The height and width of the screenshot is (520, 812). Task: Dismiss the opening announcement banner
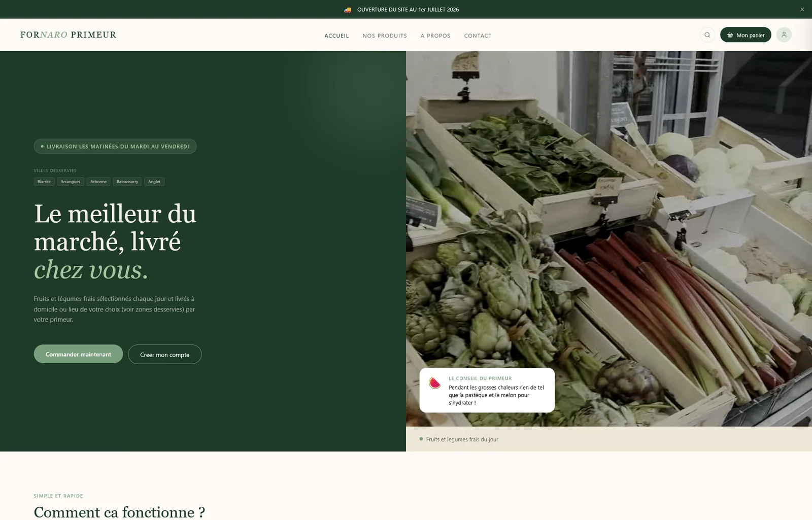pos(802,9)
